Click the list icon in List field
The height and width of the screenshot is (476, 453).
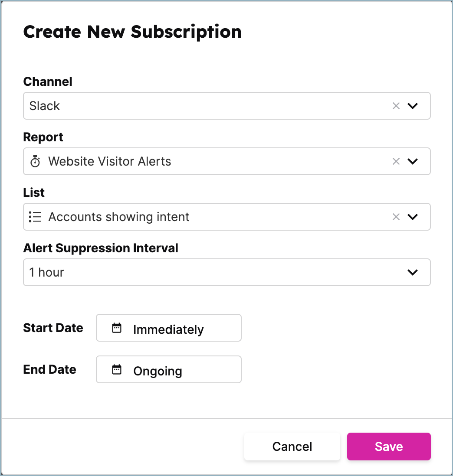click(35, 217)
